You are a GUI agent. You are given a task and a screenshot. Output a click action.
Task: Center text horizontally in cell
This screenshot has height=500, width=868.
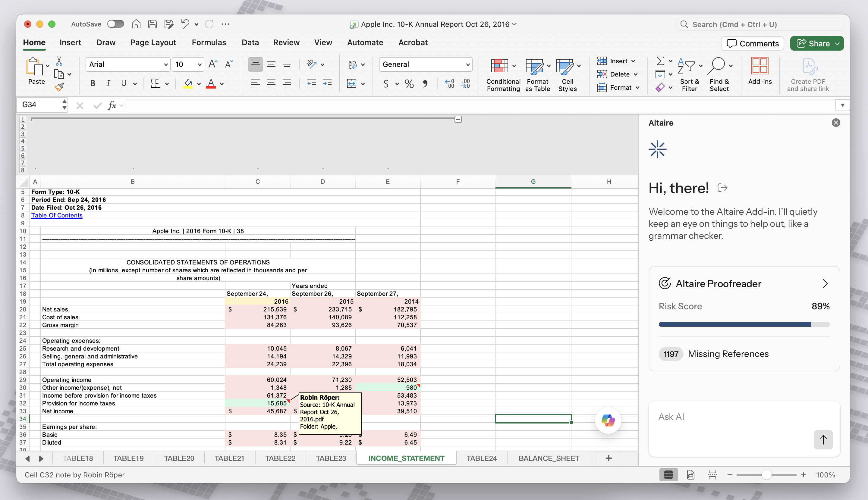click(271, 83)
